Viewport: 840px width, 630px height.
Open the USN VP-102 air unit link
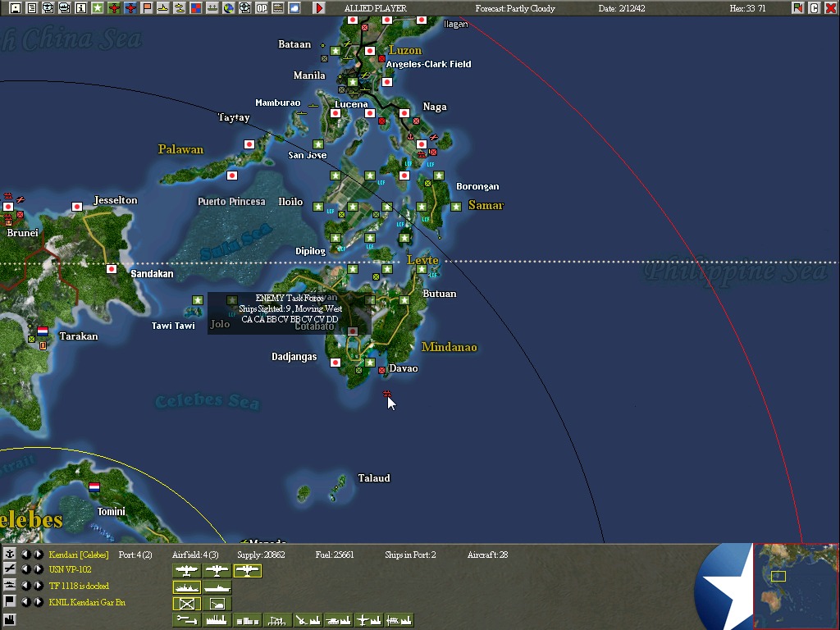click(71, 569)
